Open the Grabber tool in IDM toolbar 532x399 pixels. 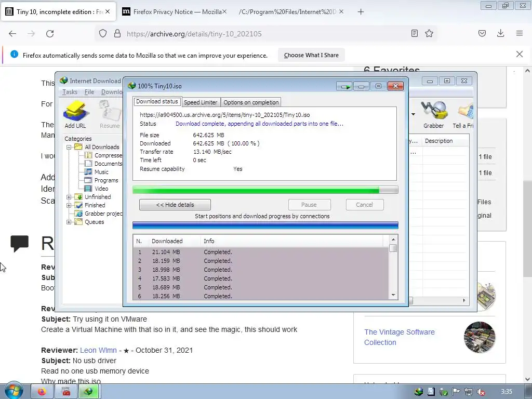coord(434,114)
